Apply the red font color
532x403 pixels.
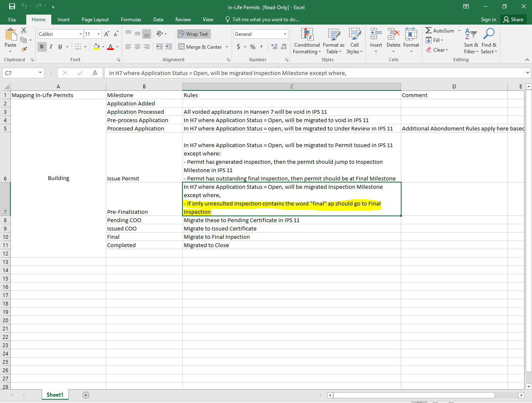click(110, 47)
